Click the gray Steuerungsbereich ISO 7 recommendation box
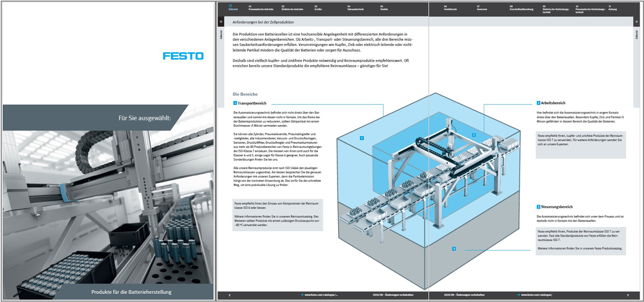The height and width of the screenshot is (302, 644). (580, 241)
